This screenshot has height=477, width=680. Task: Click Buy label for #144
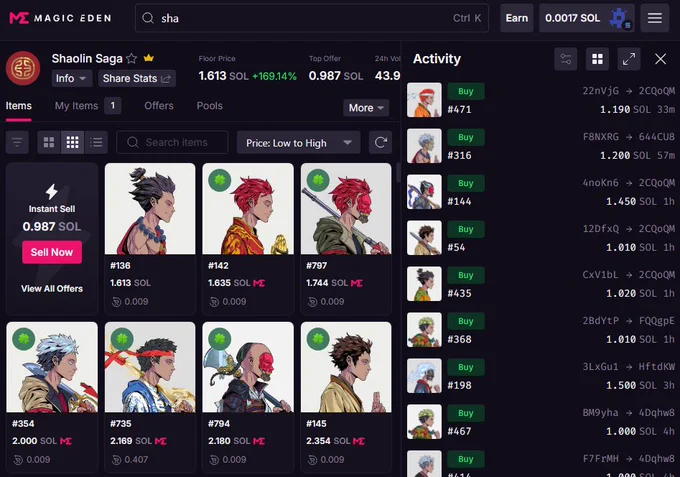pos(465,183)
